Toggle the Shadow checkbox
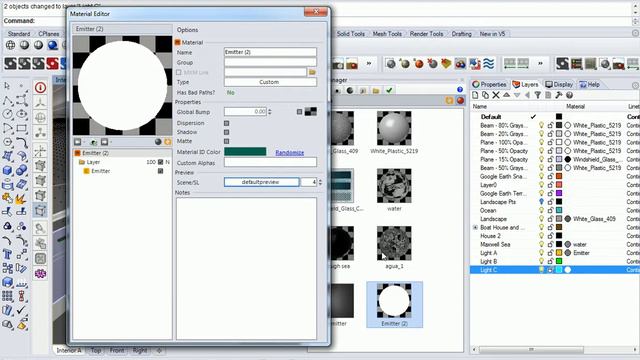 (227, 132)
